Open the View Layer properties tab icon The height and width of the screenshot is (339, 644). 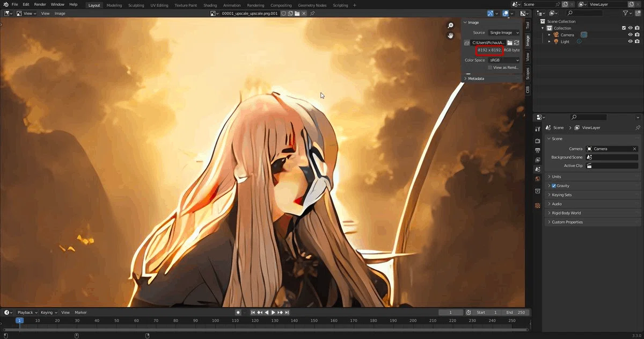point(538,160)
